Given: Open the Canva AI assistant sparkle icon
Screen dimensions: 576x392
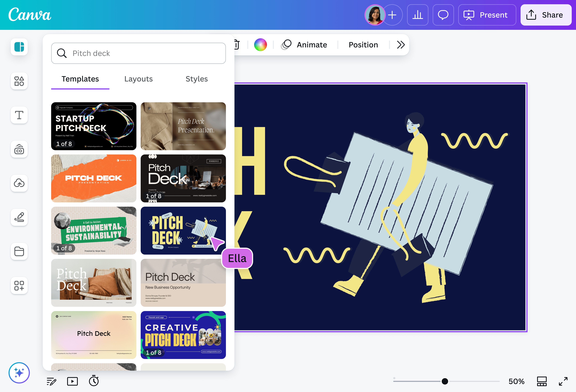Looking at the screenshot, I should coord(19,373).
